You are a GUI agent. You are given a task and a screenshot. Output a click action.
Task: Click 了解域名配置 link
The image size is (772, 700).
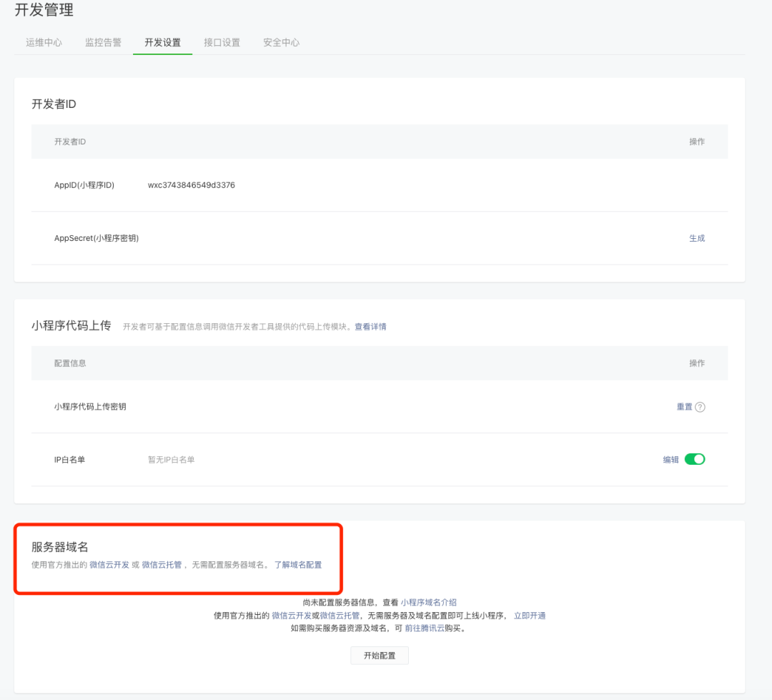298,565
